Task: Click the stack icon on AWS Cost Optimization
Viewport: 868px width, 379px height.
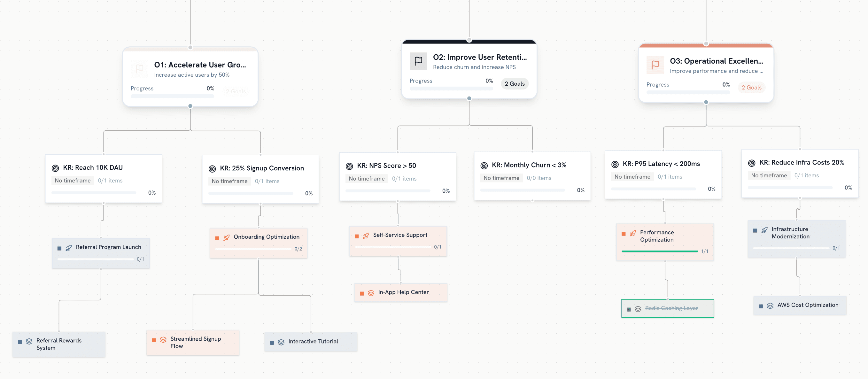Action: [770, 305]
